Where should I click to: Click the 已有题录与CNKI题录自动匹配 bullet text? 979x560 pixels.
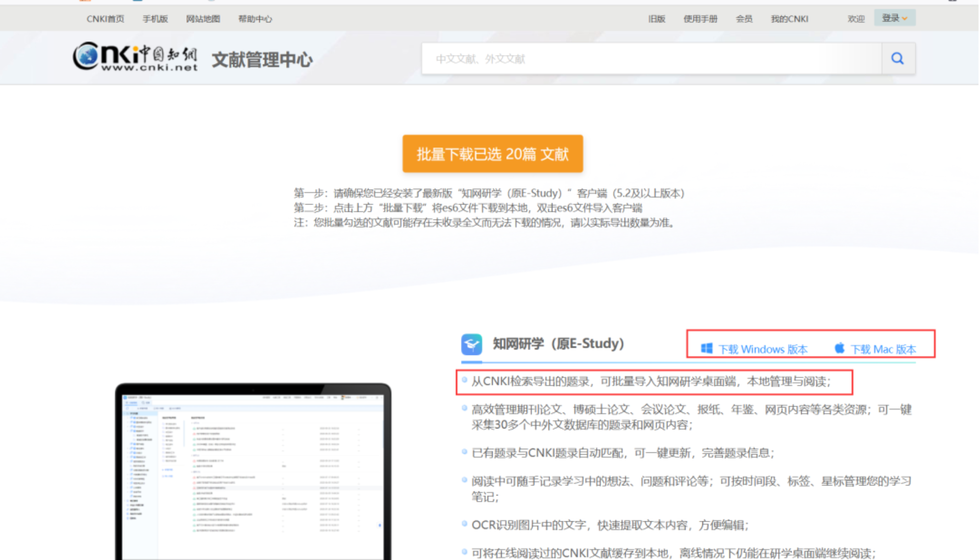pos(623,453)
